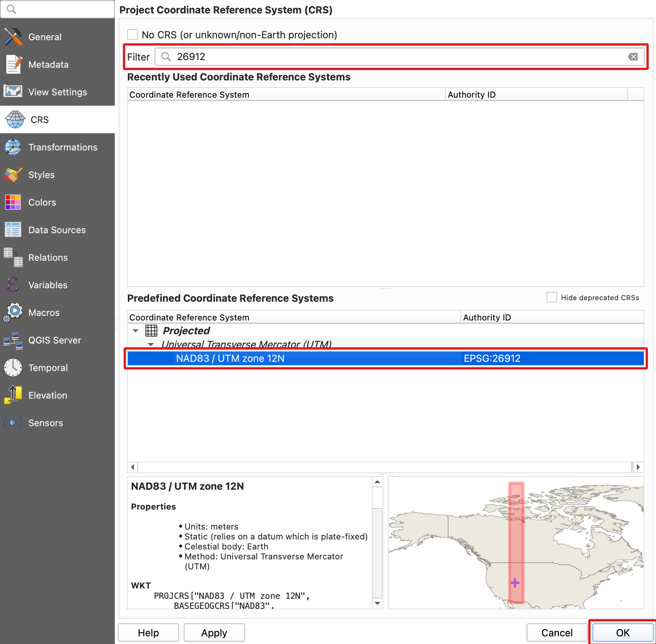Open the Transformations settings page
The width and height of the screenshot is (656, 644).
[x=57, y=147]
